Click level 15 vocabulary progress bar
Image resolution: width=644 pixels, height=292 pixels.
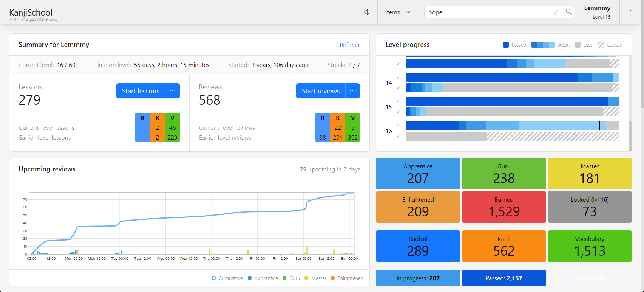[513, 112]
